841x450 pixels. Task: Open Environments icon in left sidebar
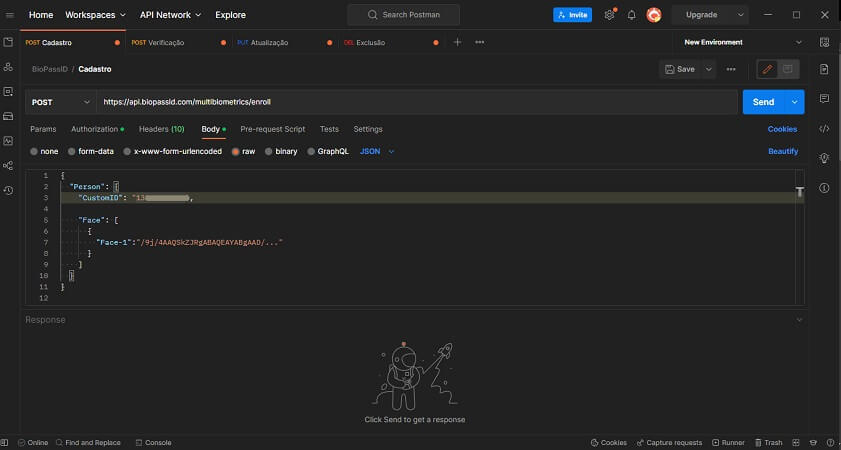click(8, 92)
